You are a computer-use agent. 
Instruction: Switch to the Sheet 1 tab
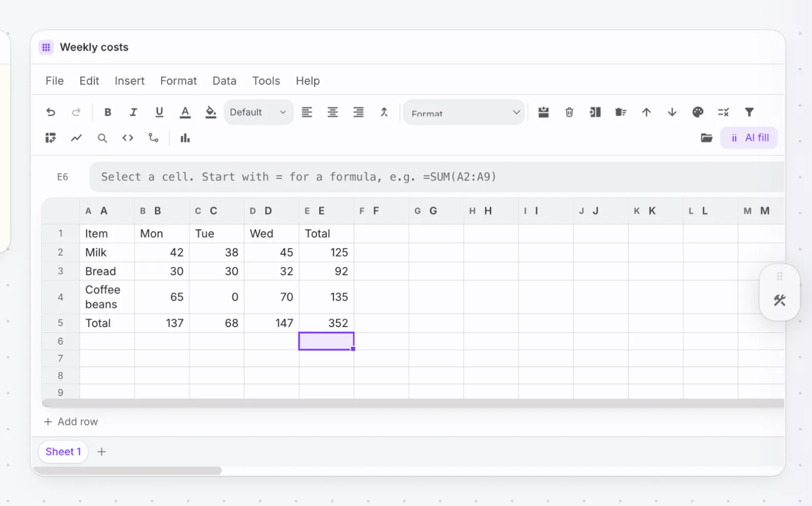63,452
